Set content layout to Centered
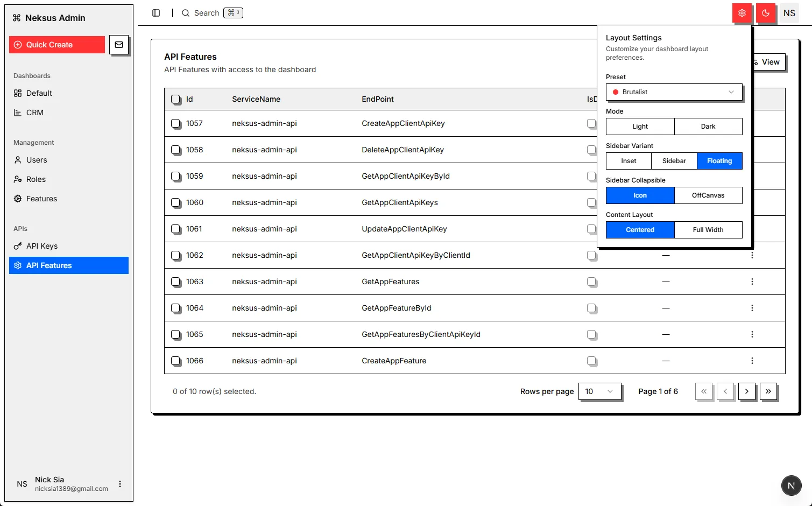The height and width of the screenshot is (506, 812). click(640, 230)
